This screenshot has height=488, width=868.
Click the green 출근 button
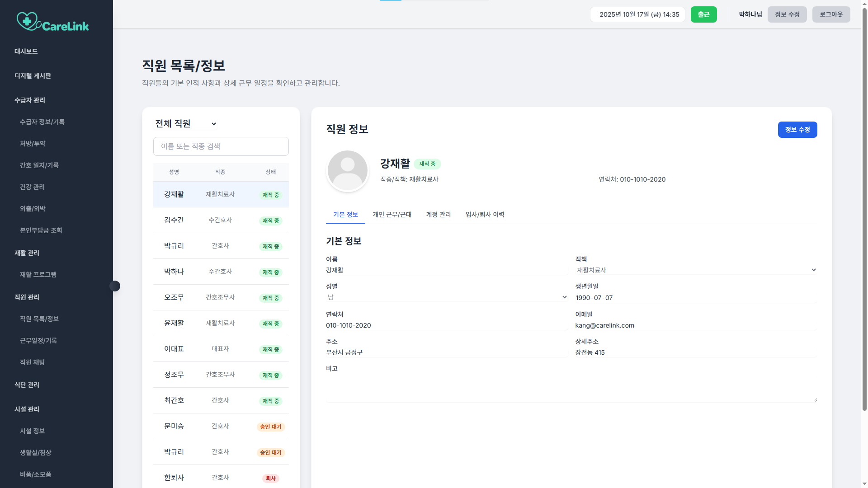(x=703, y=14)
